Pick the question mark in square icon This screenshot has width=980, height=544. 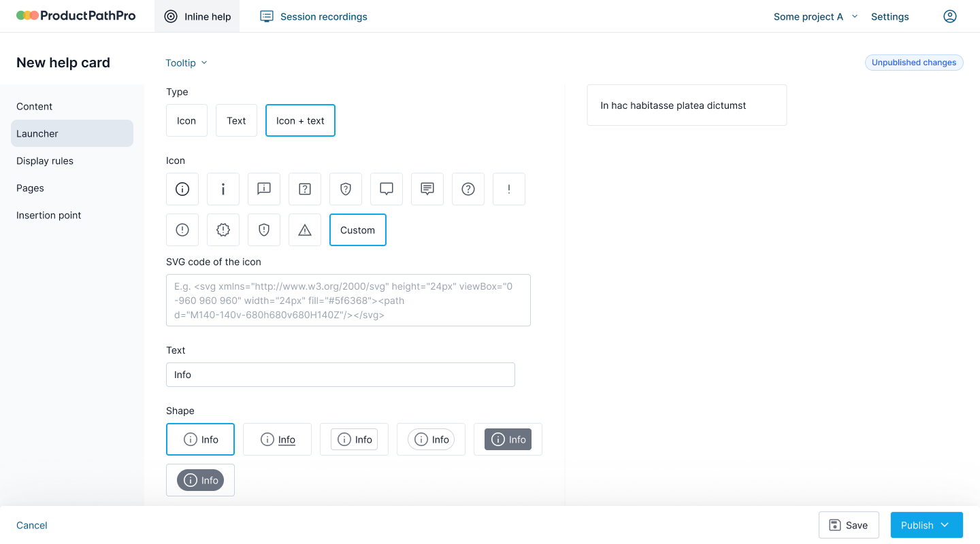tap(305, 189)
